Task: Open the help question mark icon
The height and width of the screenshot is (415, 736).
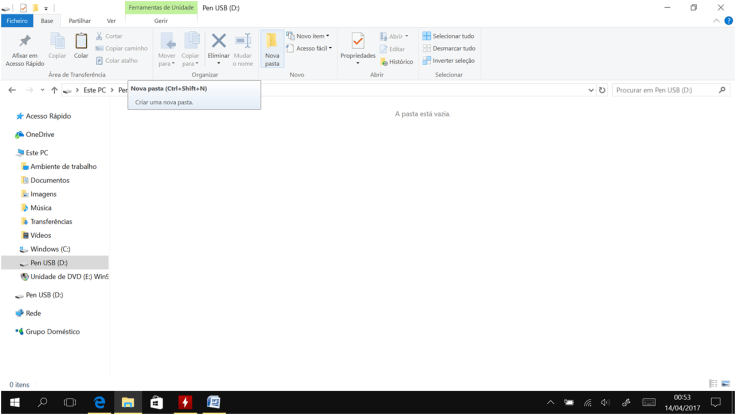Action: [x=728, y=20]
